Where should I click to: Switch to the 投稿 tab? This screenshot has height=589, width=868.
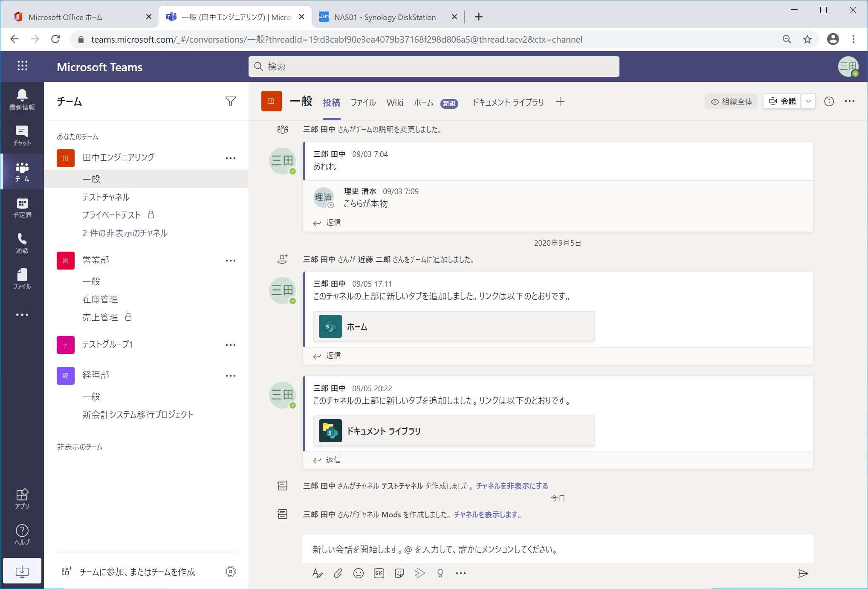pyautogui.click(x=331, y=102)
